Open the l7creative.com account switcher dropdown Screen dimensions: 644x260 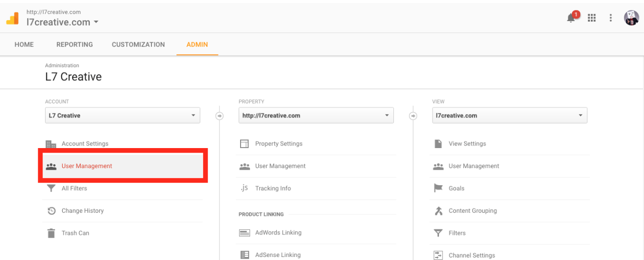pos(63,22)
